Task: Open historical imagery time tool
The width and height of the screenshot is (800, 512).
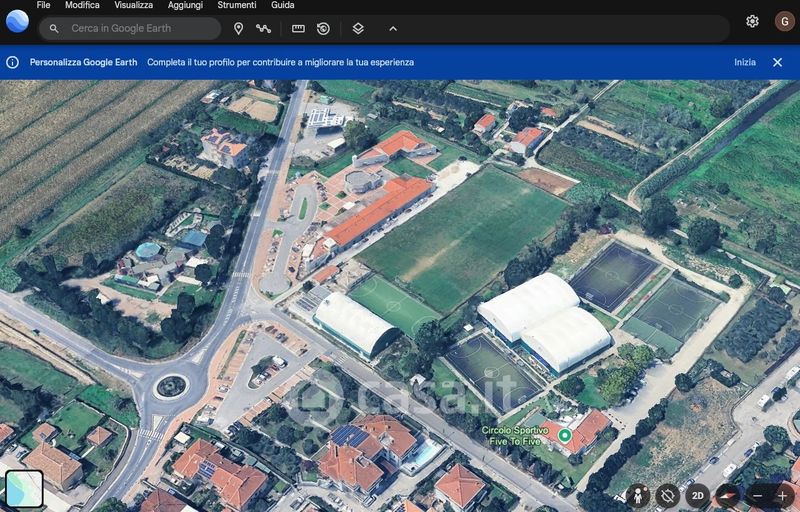Action: 323,29
